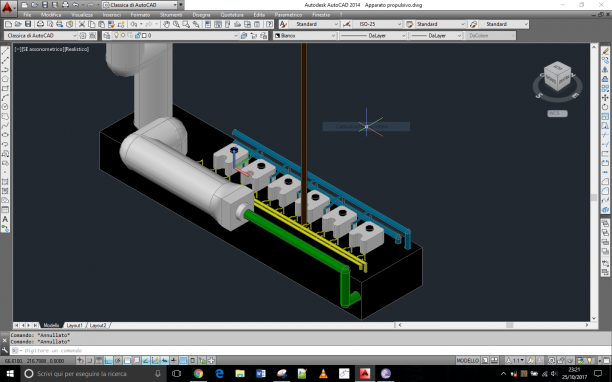This screenshot has height=382, width=612.
Task: Click the WCS coordinate system button
Action: point(557,114)
